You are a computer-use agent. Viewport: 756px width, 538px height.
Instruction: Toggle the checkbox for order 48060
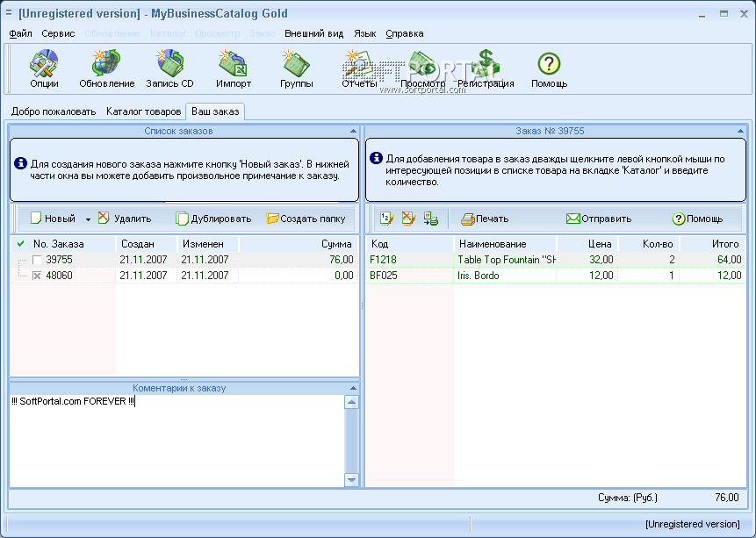37,276
